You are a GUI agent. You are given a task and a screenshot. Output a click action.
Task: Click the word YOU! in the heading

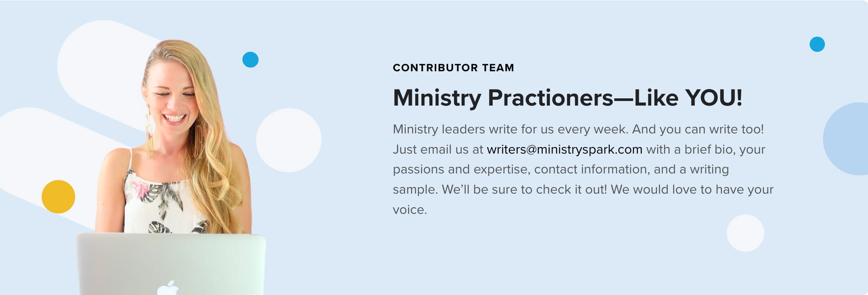point(714,98)
